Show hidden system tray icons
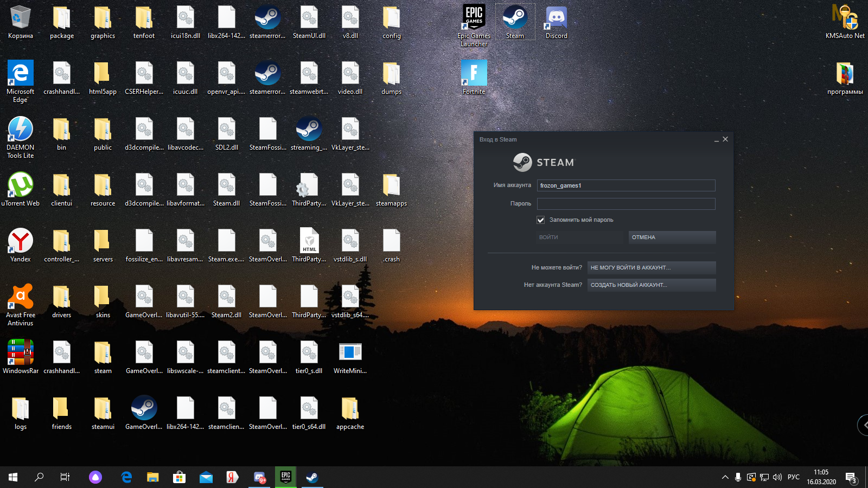The width and height of the screenshot is (868, 488). coord(725,477)
